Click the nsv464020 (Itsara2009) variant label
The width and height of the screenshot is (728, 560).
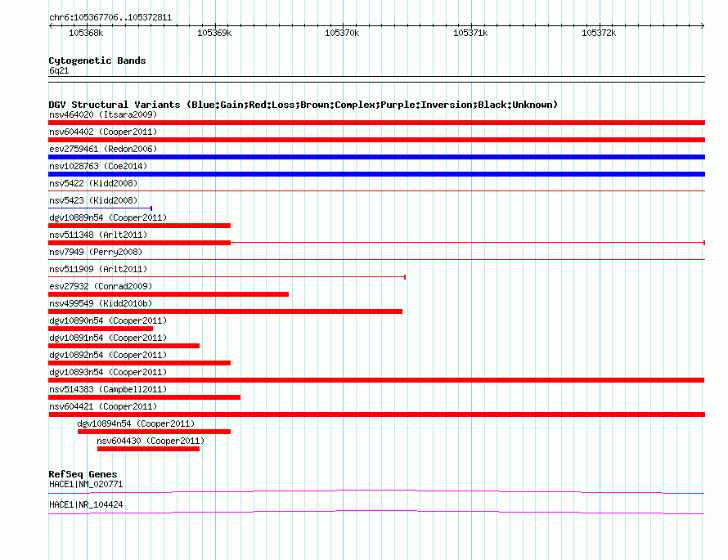pos(103,114)
